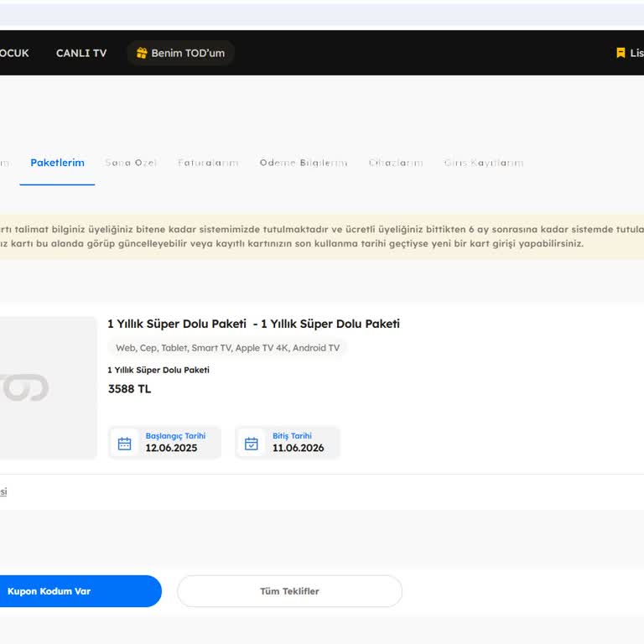Click the 3588 TL package price
The height and width of the screenshot is (644, 644).
pos(130,389)
